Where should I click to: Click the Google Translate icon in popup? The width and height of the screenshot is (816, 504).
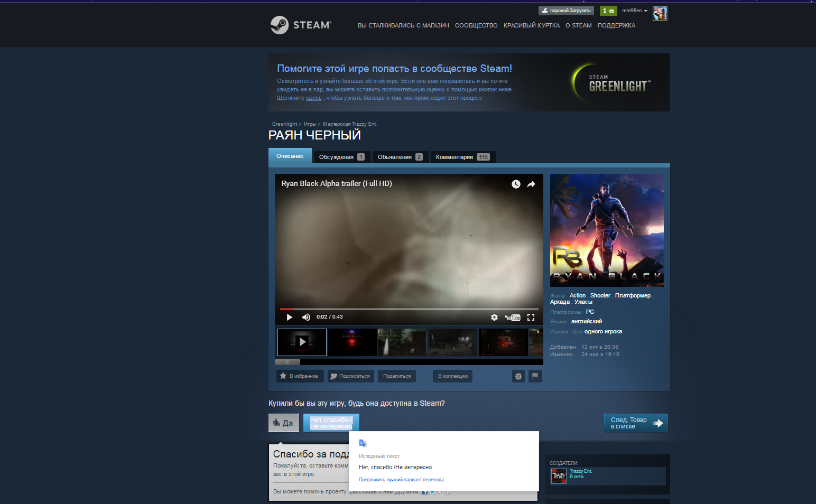click(x=363, y=443)
